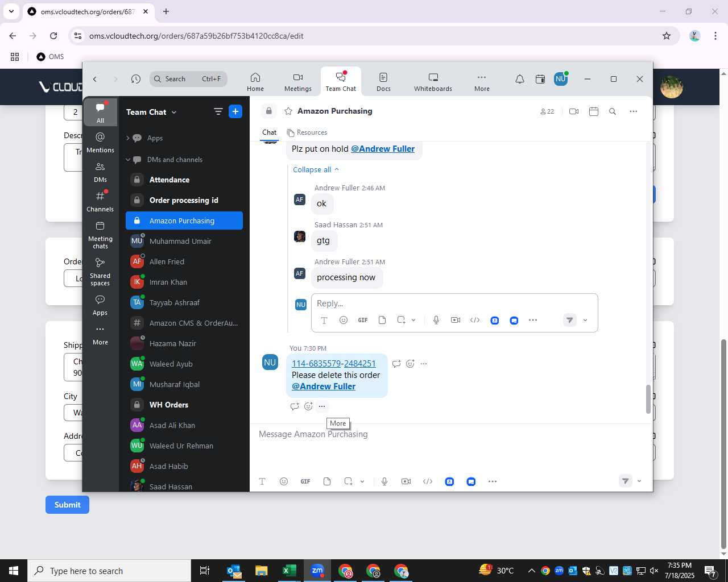This screenshot has width=728, height=582.
Task: View the 22 members list
Action: (x=547, y=111)
